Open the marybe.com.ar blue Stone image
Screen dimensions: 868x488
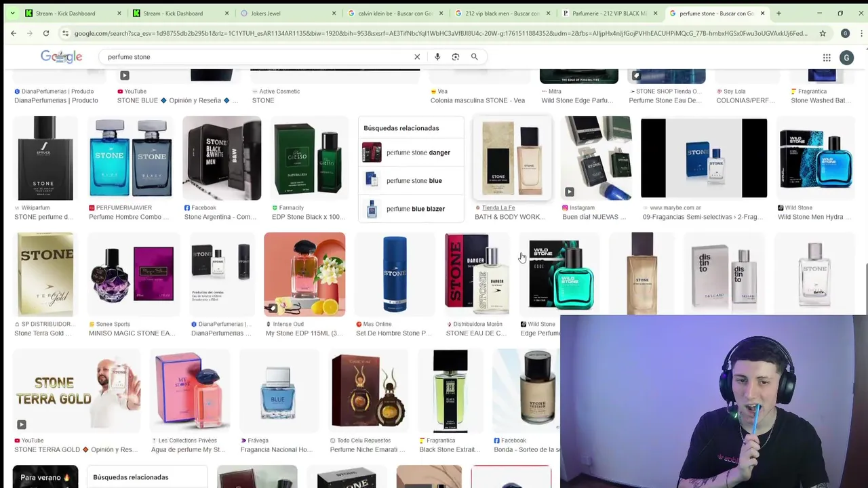tap(704, 158)
